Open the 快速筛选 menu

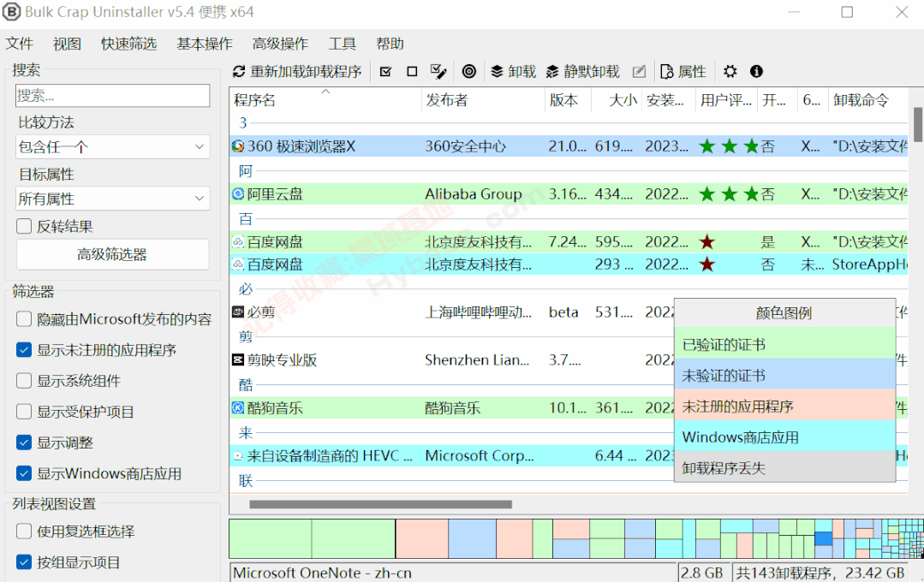(128, 45)
